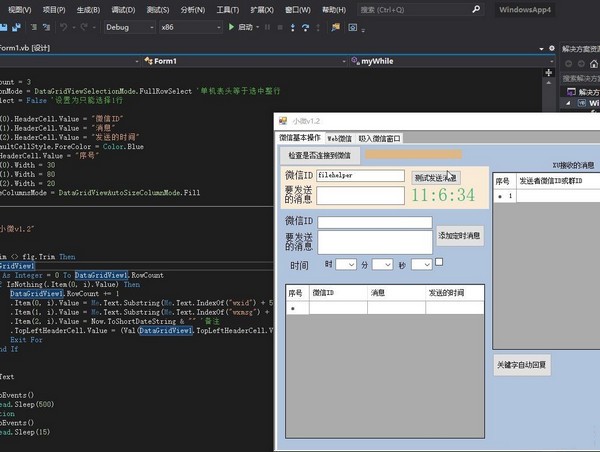
Task: Open the x86 platform dropdown
Action: tap(190, 27)
